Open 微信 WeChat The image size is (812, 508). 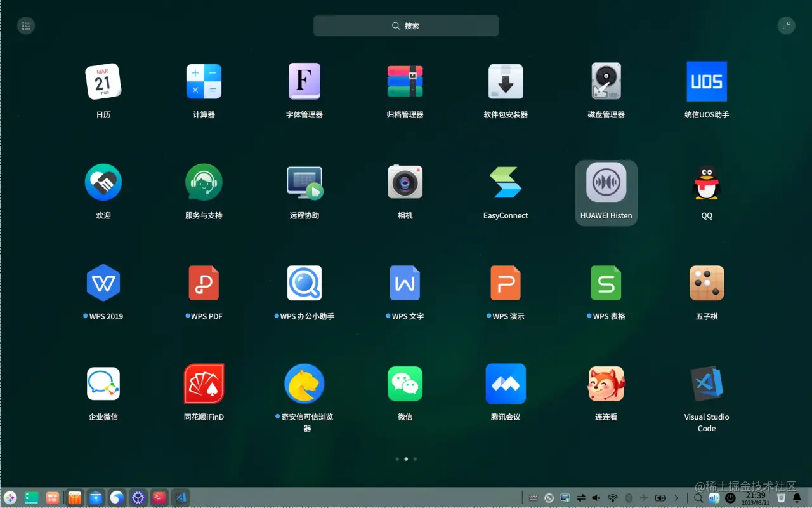(405, 384)
